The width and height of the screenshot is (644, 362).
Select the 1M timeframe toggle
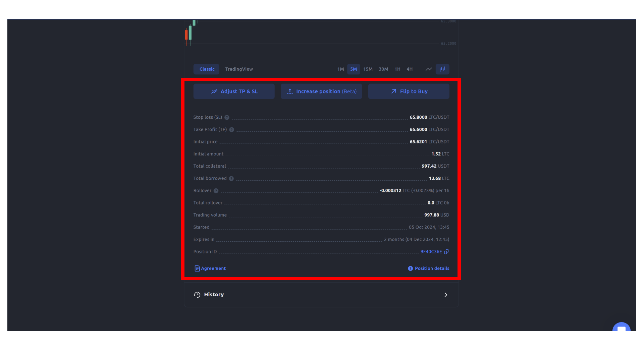(340, 69)
